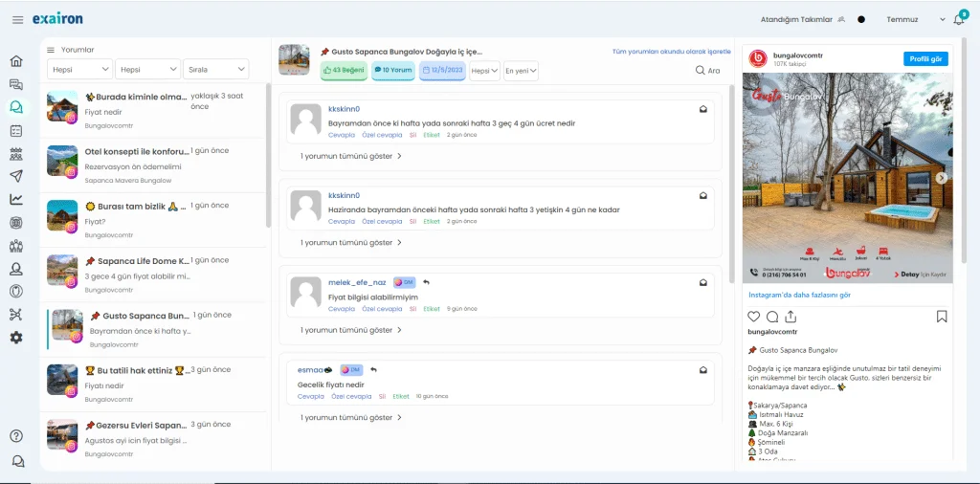Expand '1 yorumun tümünü göster' under first kkskinn0 comment
The height and width of the screenshot is (484, 980).
point(350,156)
